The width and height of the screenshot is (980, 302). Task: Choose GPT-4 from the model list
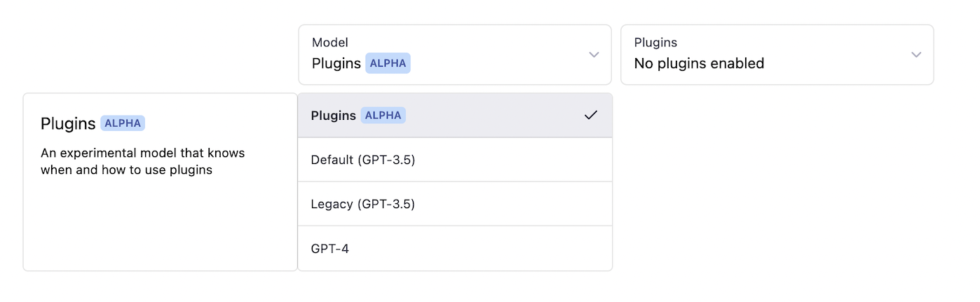[330, 248]
